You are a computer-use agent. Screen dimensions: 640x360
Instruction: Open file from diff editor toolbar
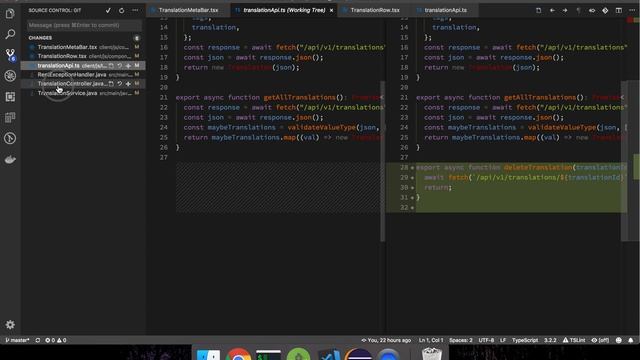[538, 10]
